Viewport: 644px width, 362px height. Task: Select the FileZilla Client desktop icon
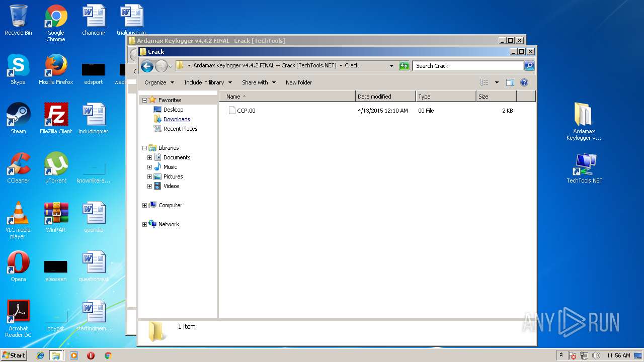(x=56, y=119)
